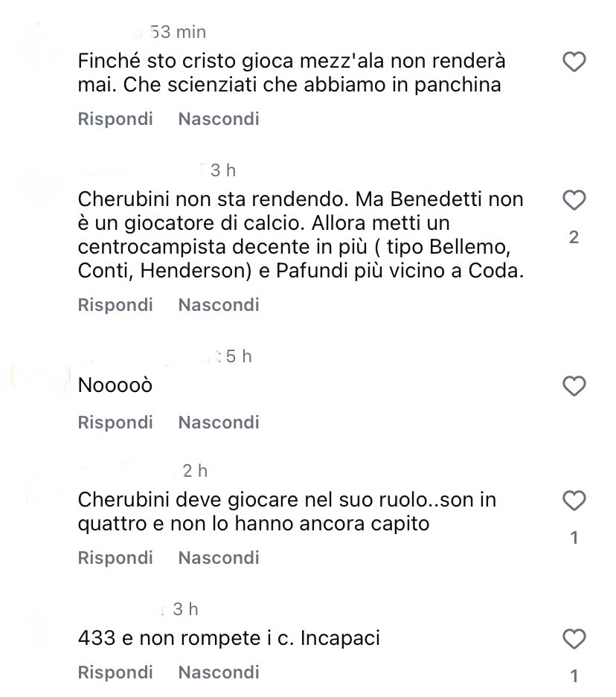Viewport: 616px width, 697px height.
Task: Click Rispondi under the Benedetti comment
Action: click(115, 305)
